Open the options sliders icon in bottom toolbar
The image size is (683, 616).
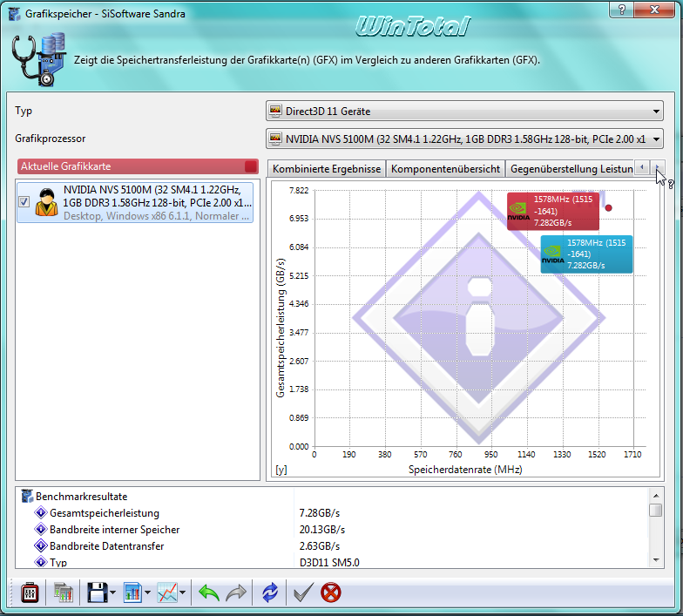(x=30, y=592)
